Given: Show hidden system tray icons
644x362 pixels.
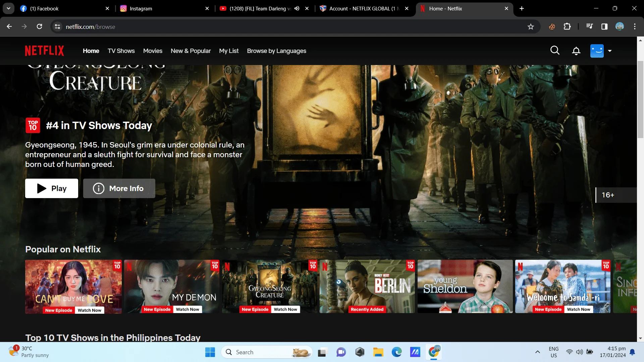Looking at the screenshot, I should click(537, 352).
